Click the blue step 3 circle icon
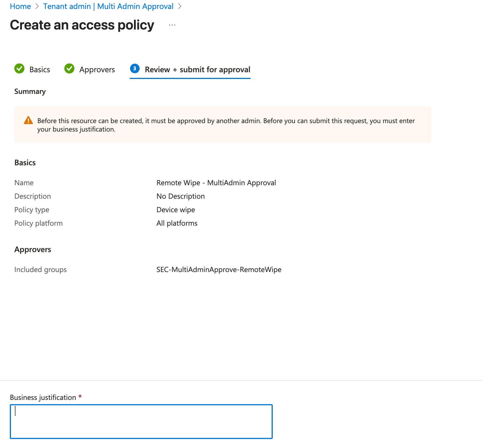Screen dimensions: 482x448 135,69
